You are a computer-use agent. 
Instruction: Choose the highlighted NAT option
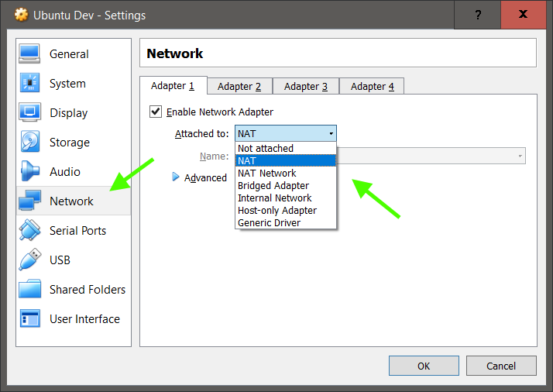point(286,160)
